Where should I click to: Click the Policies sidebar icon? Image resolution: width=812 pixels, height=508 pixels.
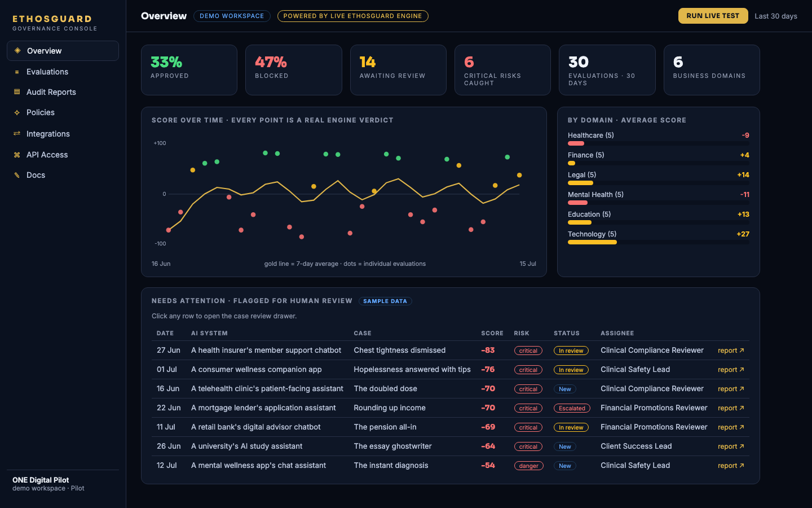17,112
